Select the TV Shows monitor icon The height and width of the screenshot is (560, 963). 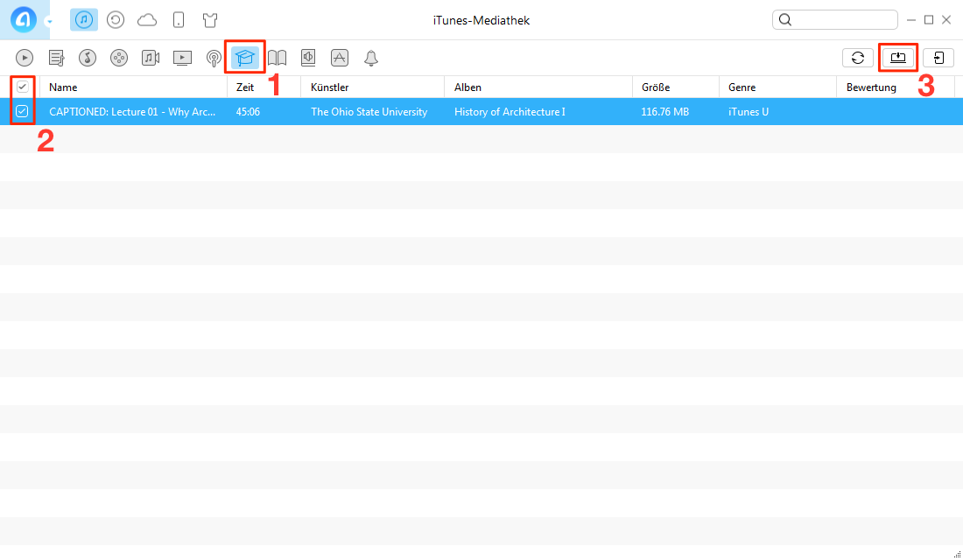[182, 58]
